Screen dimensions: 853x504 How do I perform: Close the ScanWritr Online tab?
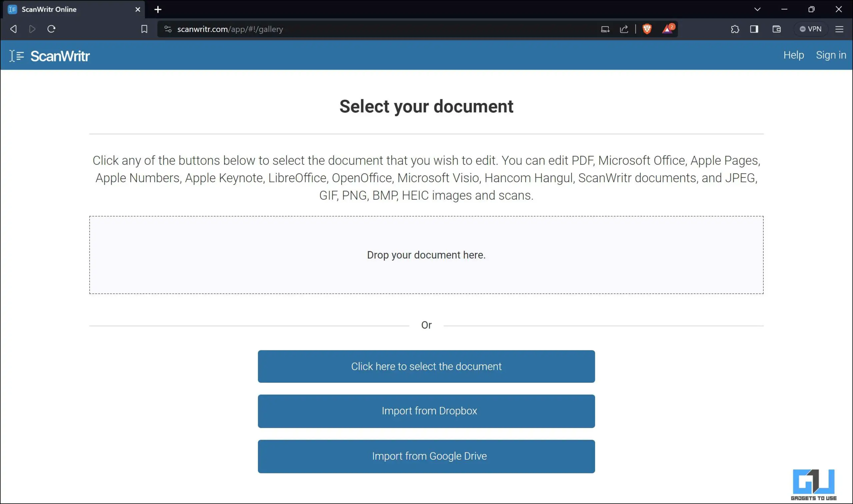coord(138,10)
